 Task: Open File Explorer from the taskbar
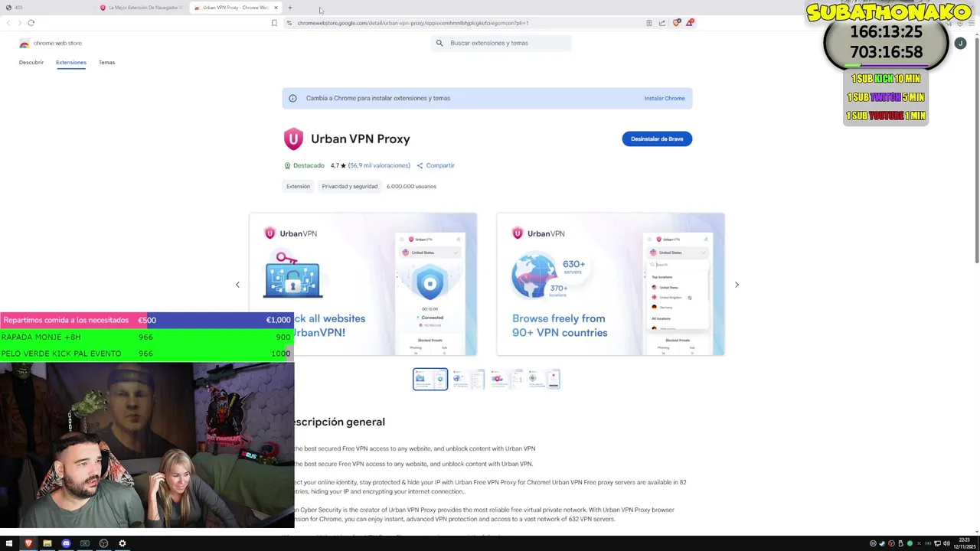[47, 543]
